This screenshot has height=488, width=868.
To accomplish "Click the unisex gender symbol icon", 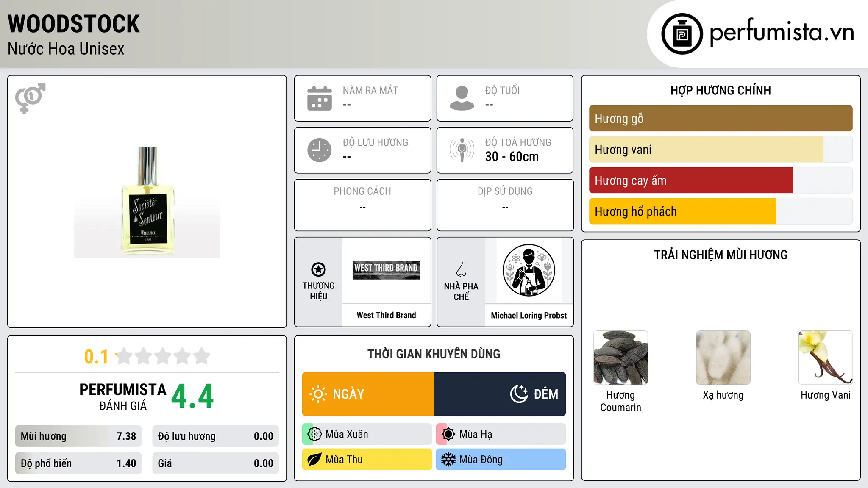I will coord(30,98).
